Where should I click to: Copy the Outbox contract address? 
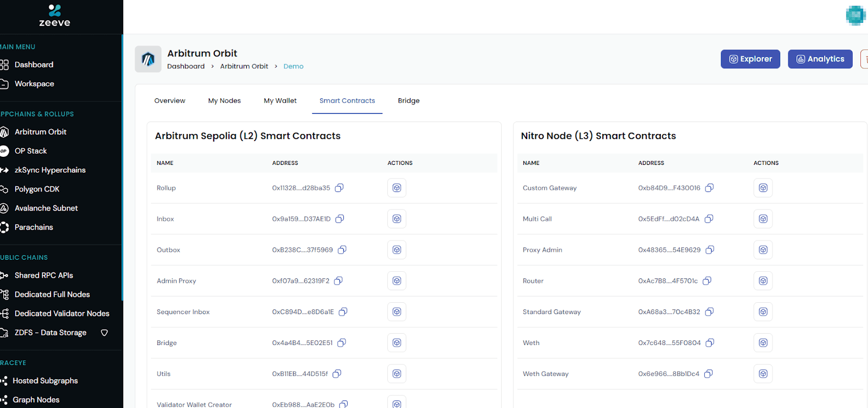click(x=342, y=250)
